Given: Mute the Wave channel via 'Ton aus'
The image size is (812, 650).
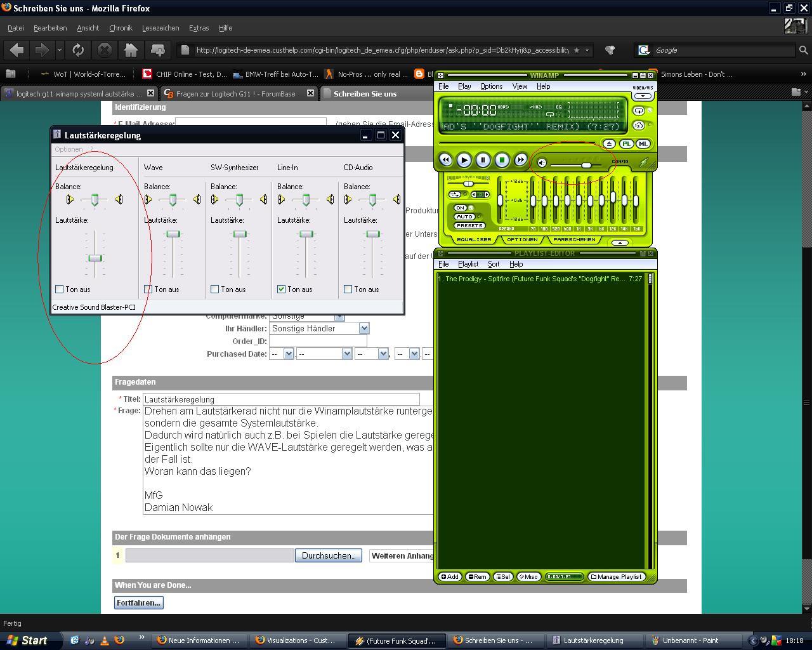Looking at the screenshot, I should coord(148,289).
